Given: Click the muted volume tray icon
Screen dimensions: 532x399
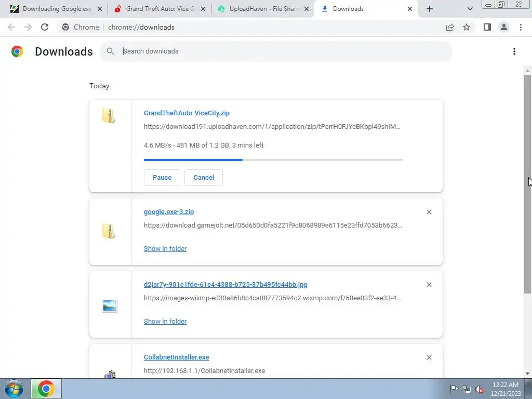Looking at the screenshot, I should coord(480,389).
